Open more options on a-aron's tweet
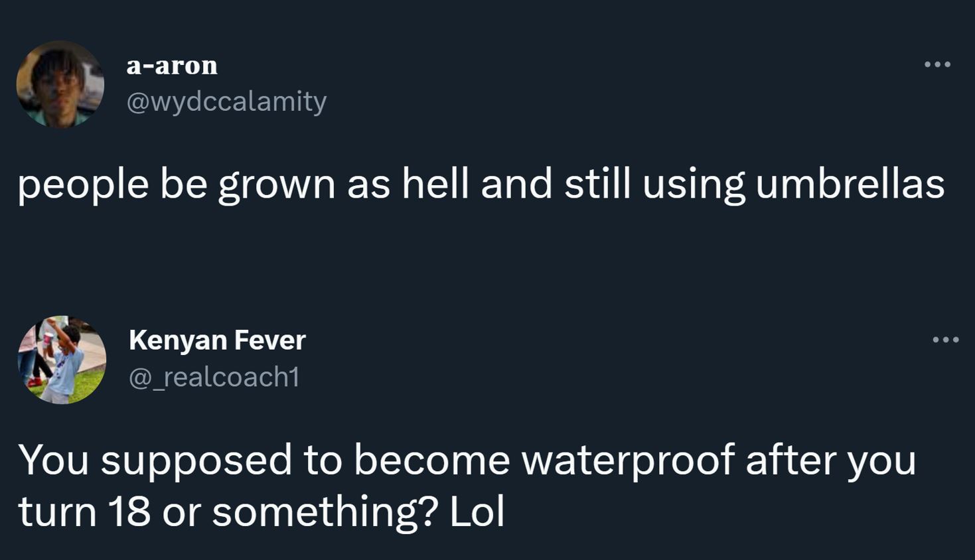This screenshot has height=560, width=975. tap(937, 64)
